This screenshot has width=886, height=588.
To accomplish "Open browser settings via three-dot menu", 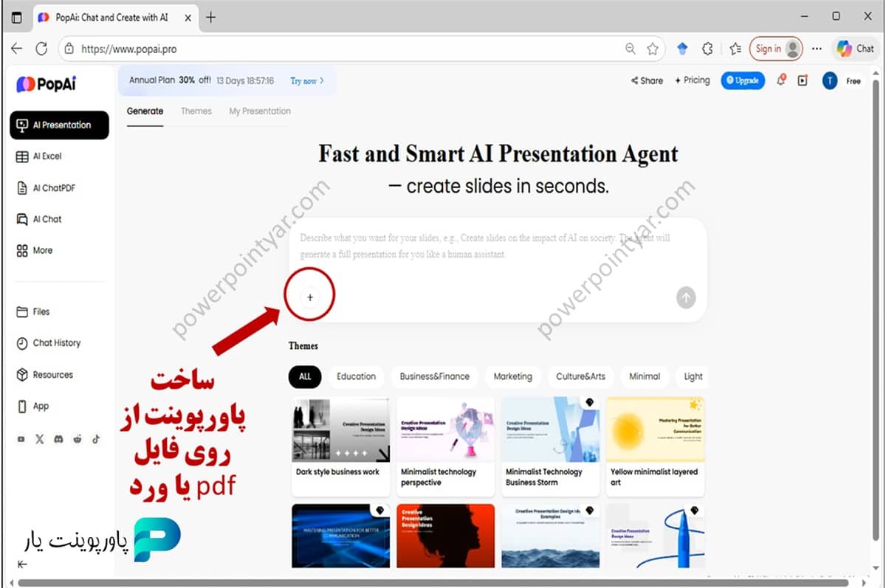I will (817, 48).
